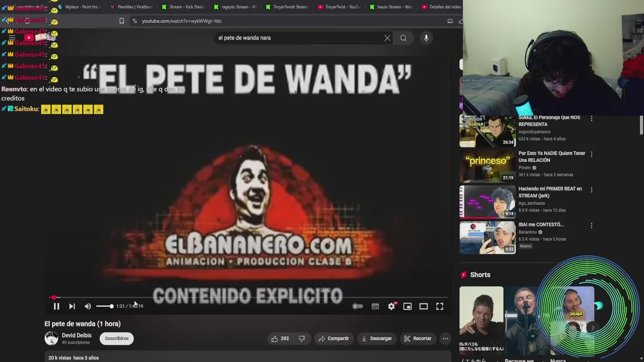Click the Descargar button
Screen dimensions: 644x362
click(x=376, y=338)
